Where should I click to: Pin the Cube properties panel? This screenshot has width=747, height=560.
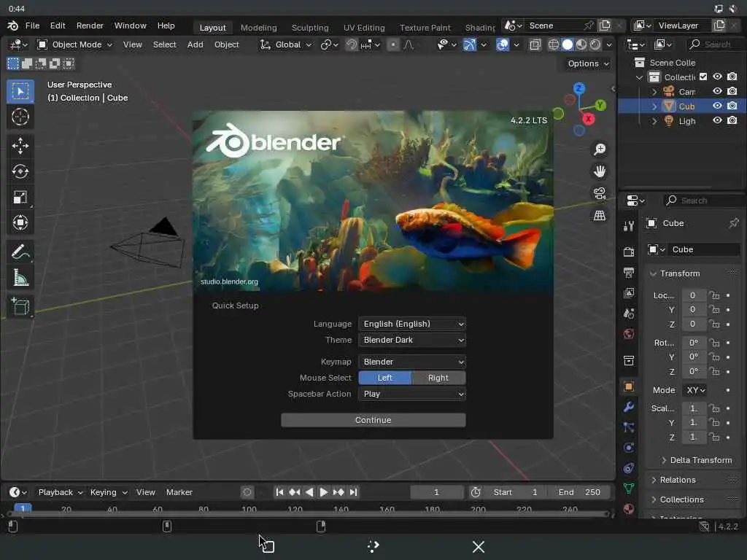pyautogui.click(x=734, y=223)
